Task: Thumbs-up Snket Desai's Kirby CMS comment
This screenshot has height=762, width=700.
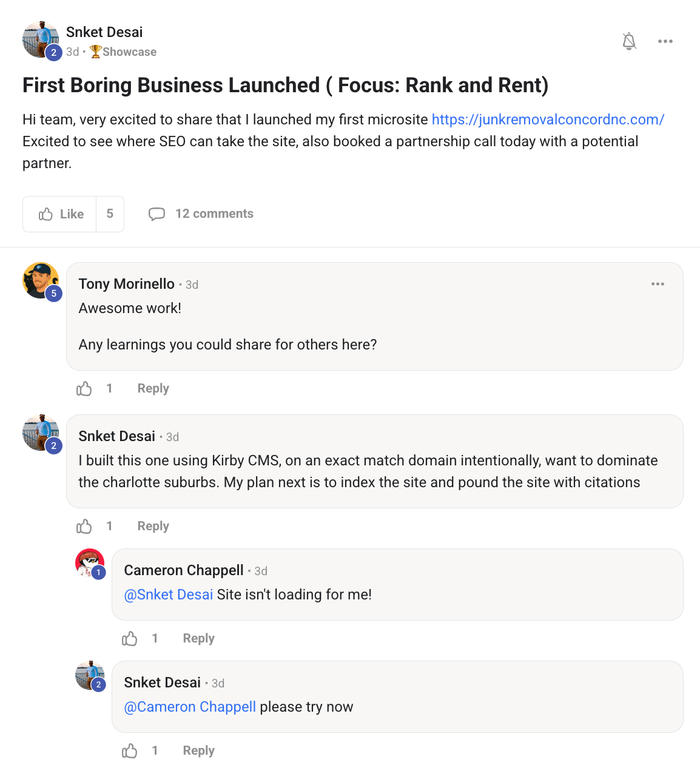Action: click(x=84, y=526)
